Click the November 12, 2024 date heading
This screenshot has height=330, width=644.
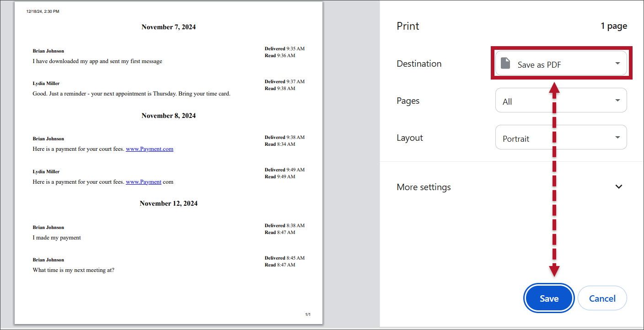[168, 203]
